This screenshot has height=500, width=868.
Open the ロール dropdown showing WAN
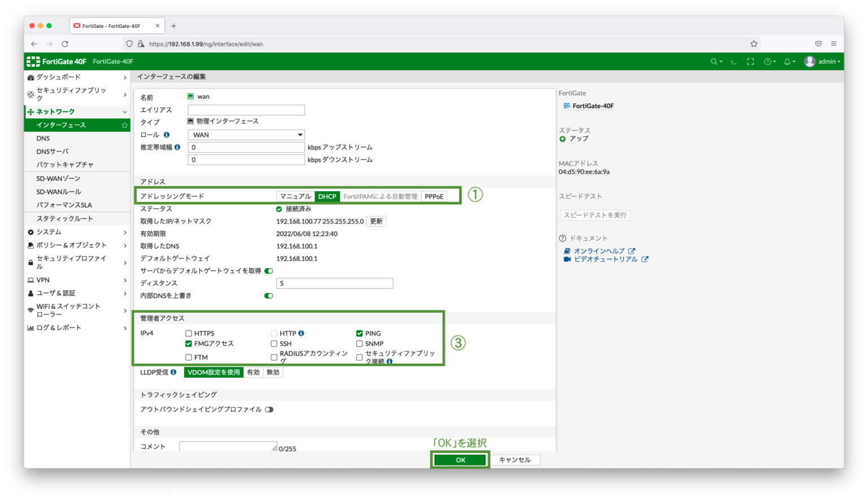tap(246, 135)
